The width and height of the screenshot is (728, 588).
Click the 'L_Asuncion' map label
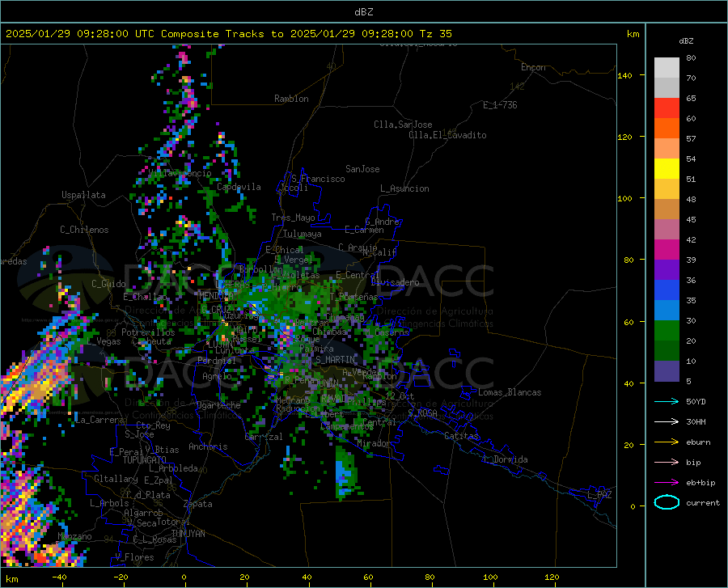point(404,188)
